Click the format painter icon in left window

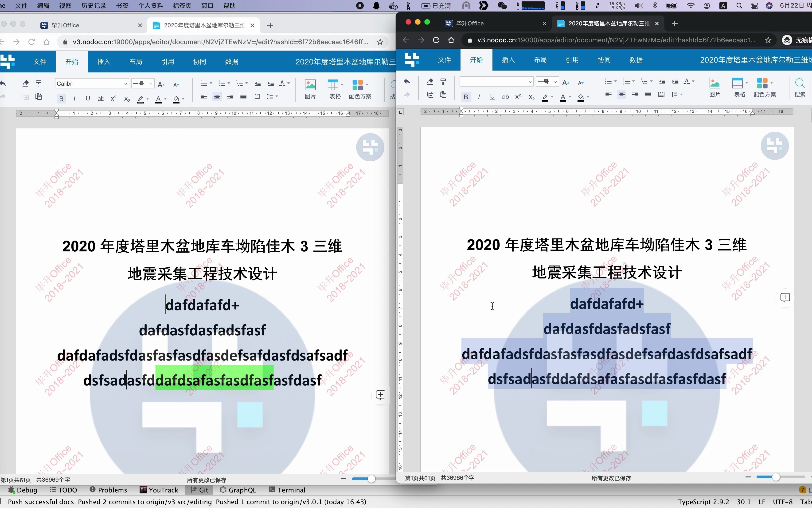coord(39,83)
